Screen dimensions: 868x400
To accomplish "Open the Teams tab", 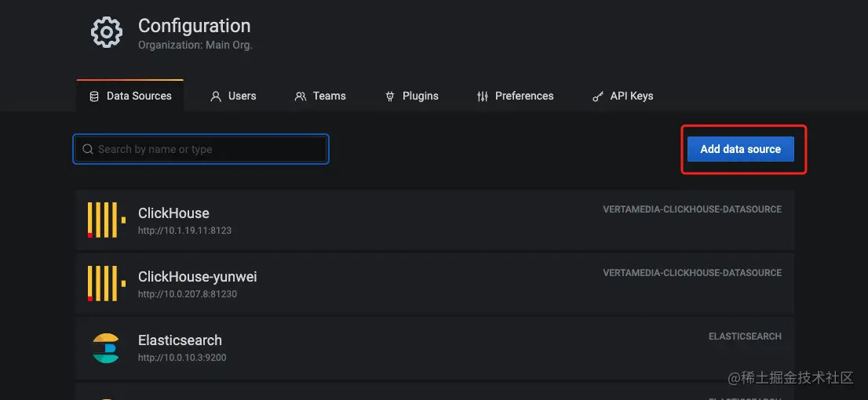I will [x=320, y=96].
